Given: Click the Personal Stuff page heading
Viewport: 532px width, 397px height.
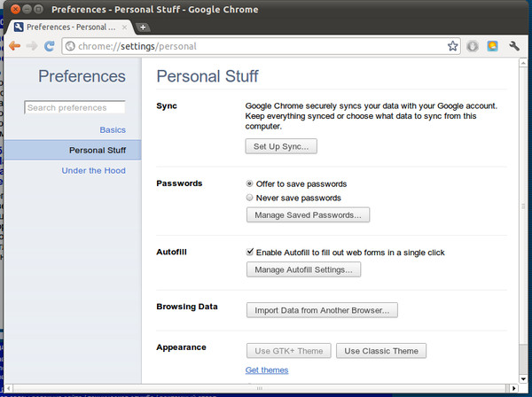Looking at the screenshot, I should 207,76.
